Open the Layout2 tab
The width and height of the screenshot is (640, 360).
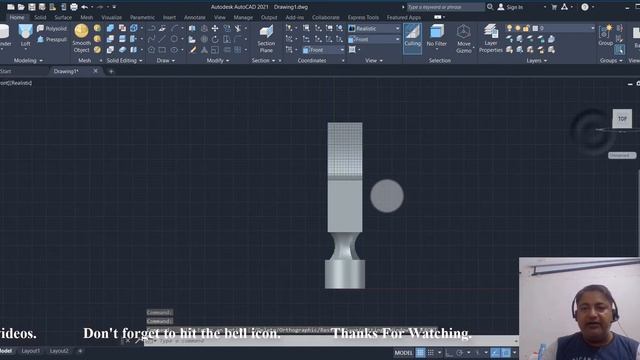click(59, 351)
